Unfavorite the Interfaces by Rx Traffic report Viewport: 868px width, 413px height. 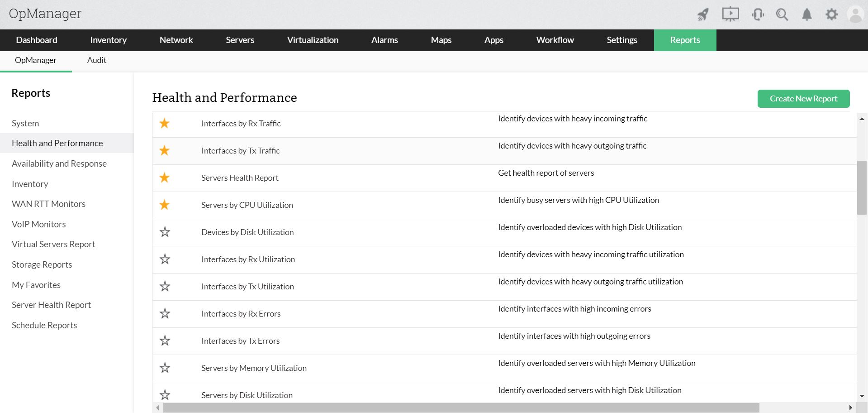coord(165,123)
